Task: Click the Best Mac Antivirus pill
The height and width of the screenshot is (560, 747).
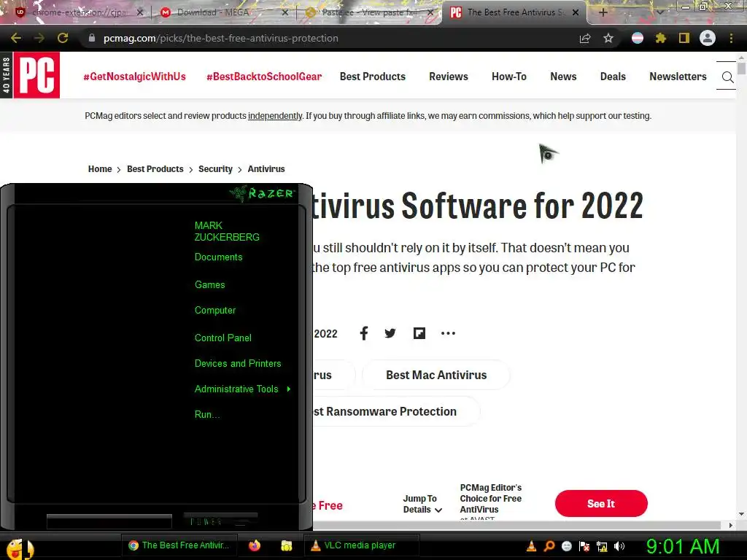Action: 436,376
